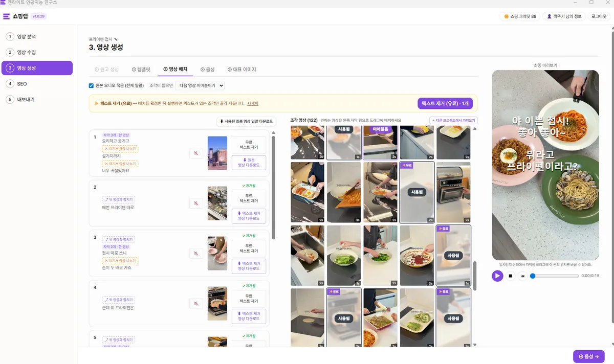Click the v1.0.29 version badge

point(39,16)
